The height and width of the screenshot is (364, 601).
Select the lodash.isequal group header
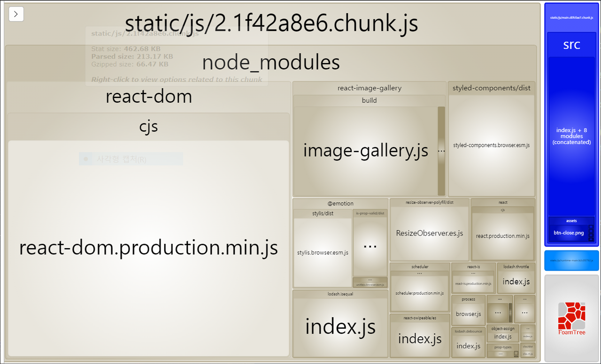340,294
